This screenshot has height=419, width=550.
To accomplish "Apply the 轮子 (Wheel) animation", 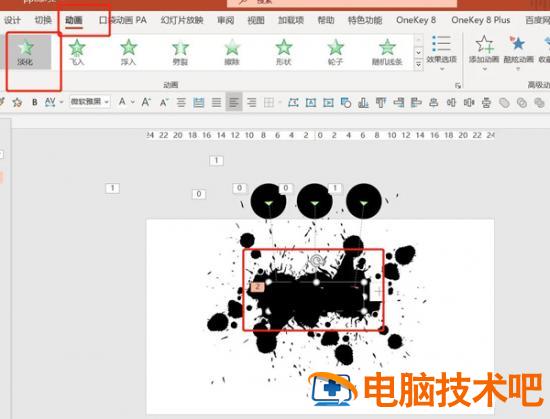I will click(x=335, y=52).
